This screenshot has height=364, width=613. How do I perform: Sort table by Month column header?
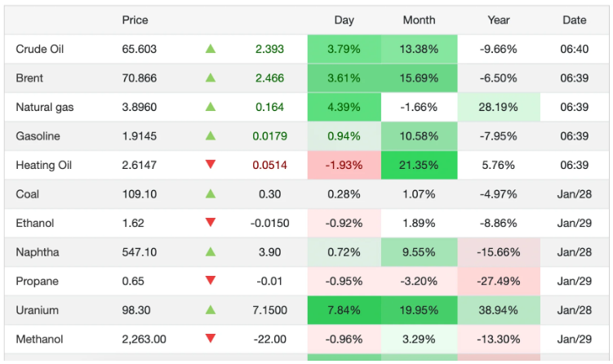419,20
